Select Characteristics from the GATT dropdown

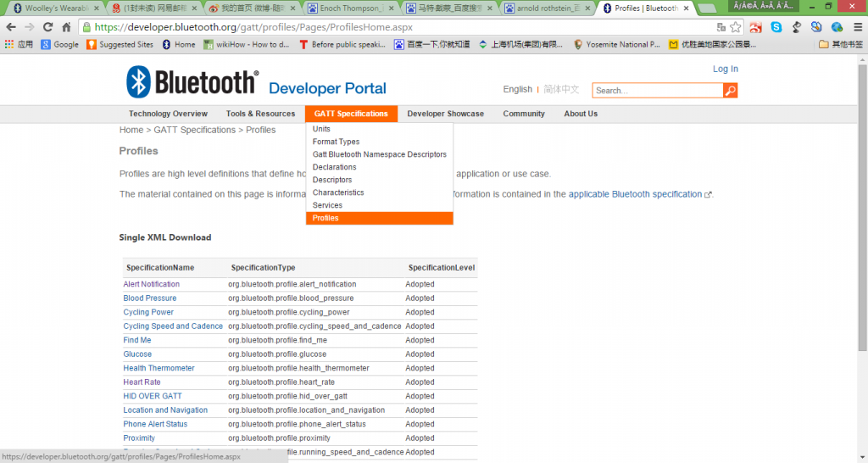(337, 192)
